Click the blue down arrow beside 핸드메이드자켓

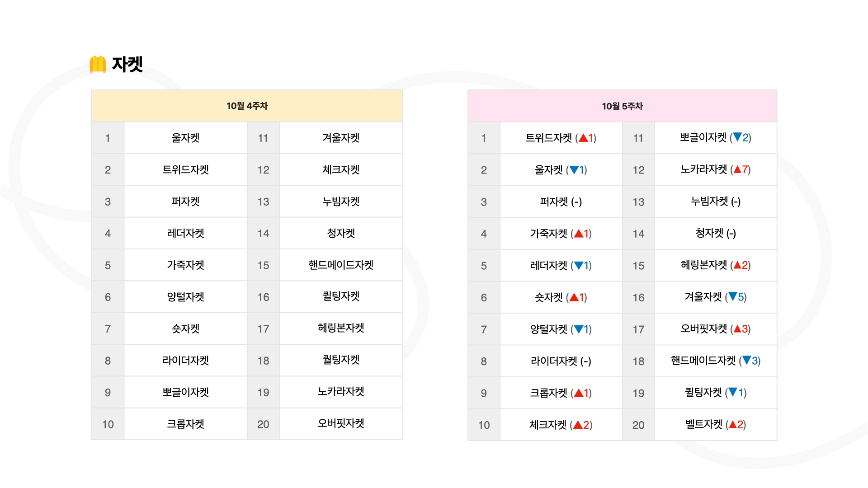click(x=747, y=361)
